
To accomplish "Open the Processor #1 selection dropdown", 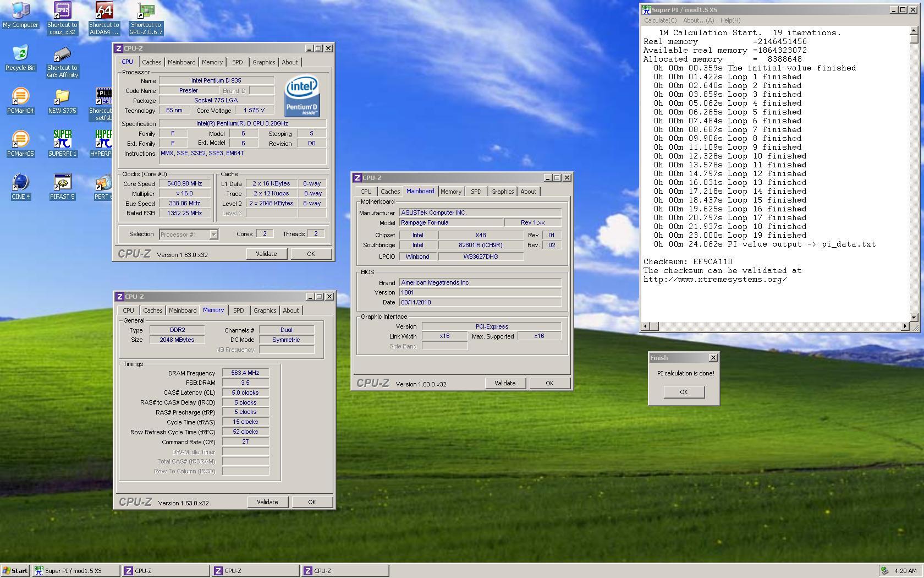I will click(213, 235).
